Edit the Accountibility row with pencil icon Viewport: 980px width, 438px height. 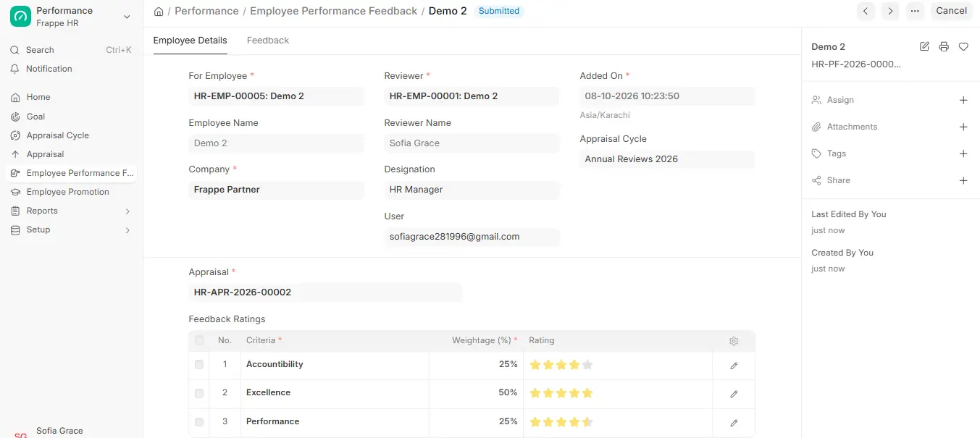tap(734, 366)
